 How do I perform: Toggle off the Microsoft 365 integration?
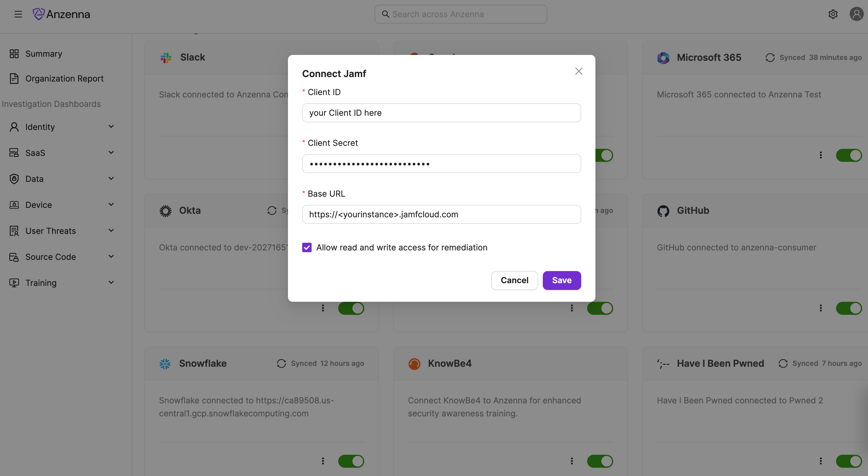point(848,155)
